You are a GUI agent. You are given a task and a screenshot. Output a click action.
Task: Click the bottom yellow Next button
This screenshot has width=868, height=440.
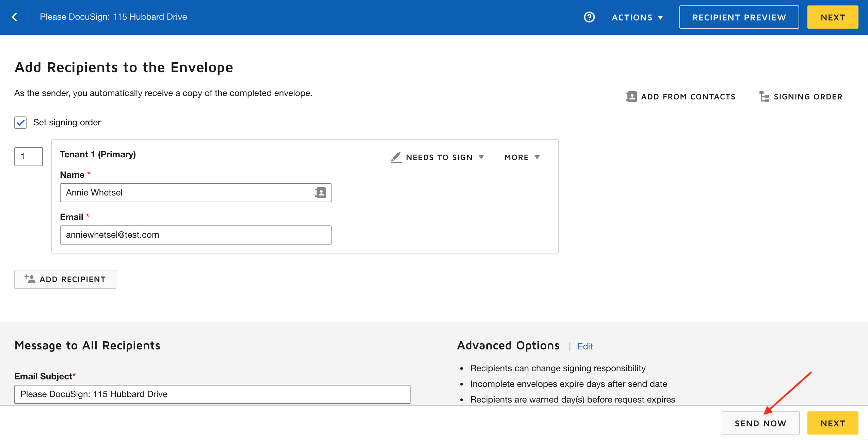click(x=833, y=423)
